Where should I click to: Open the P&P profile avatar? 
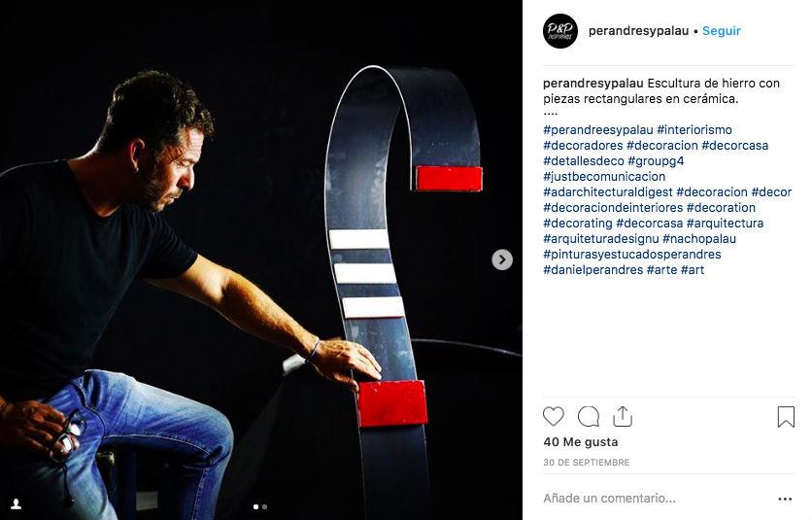click(559, 31)
